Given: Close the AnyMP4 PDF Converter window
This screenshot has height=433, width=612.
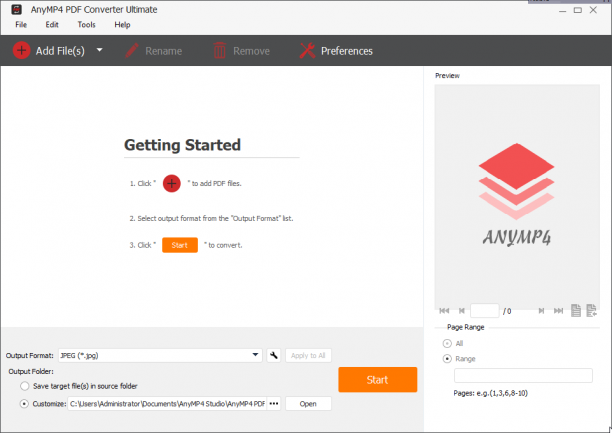Looking at the screenshot, I should (x=593, y=10).
